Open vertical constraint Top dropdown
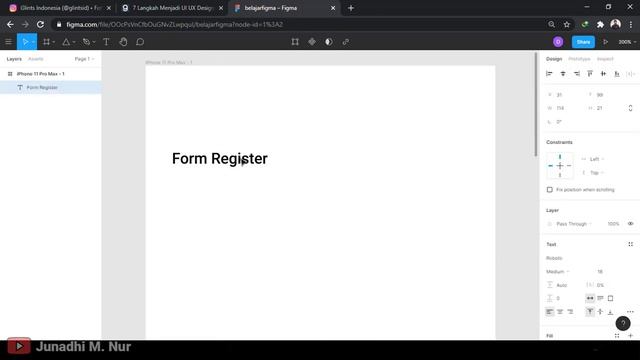This screenshot has height=360, width=640. (x=596, y=173)
